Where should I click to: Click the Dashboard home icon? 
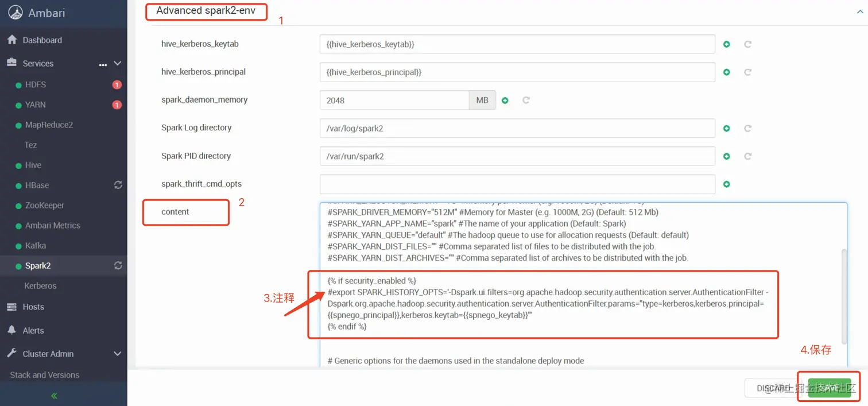pos(11,40)
